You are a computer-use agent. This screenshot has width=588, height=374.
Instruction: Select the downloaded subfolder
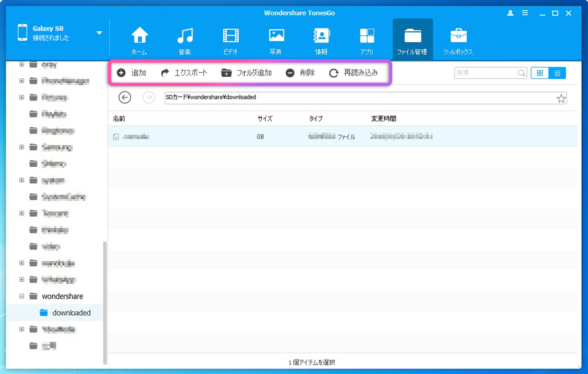[71, 312]
